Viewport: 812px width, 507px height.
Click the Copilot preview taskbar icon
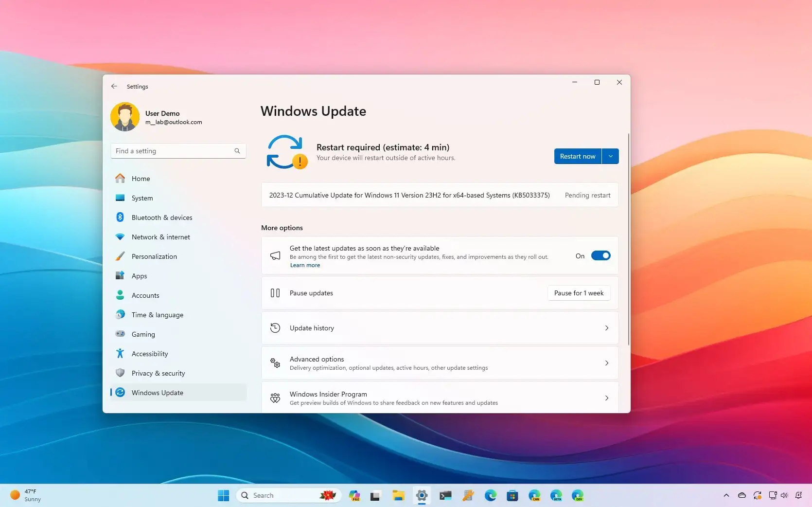coord(354,495)
